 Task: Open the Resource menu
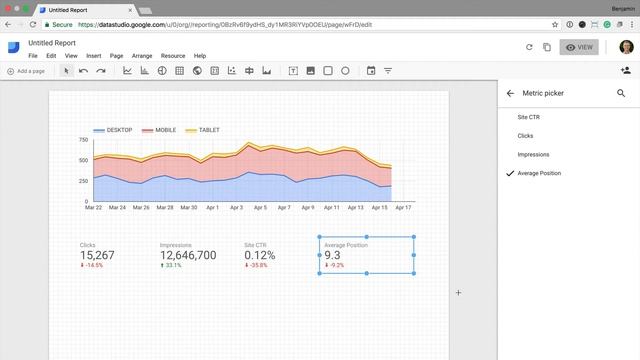click(x=173, y=56)
